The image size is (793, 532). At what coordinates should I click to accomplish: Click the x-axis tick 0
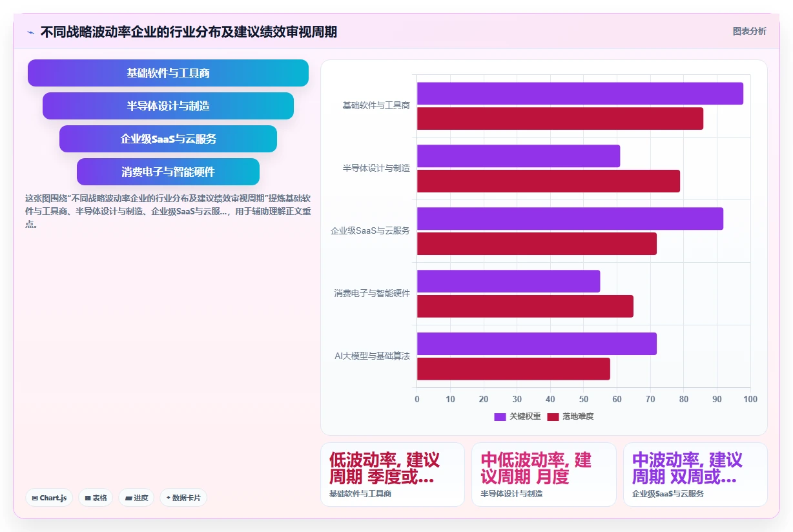pos(417,400)
